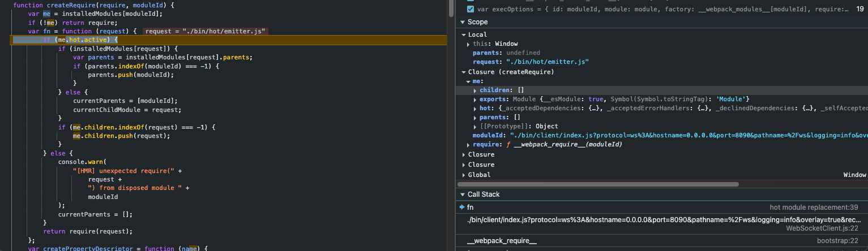Expand the Global scope group
Screen dimensions: 868x251
pyautogui.click(x=464, y=175)
